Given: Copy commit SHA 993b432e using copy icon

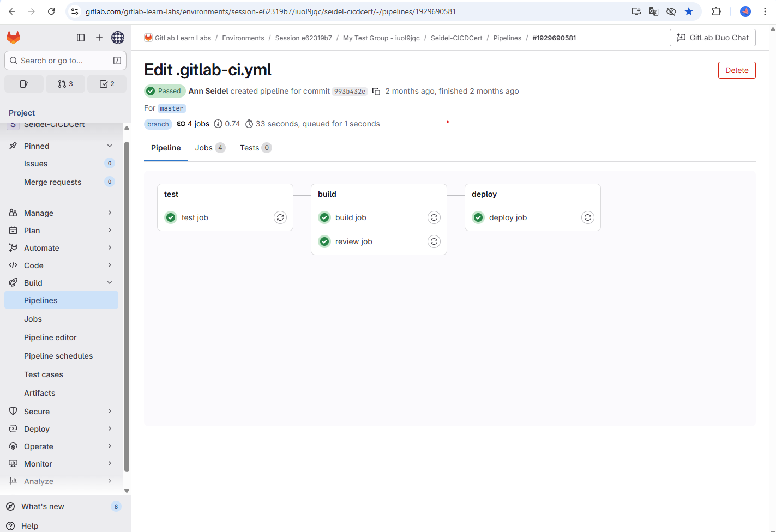Looking at the screenshot, I should tap(376, 91).
